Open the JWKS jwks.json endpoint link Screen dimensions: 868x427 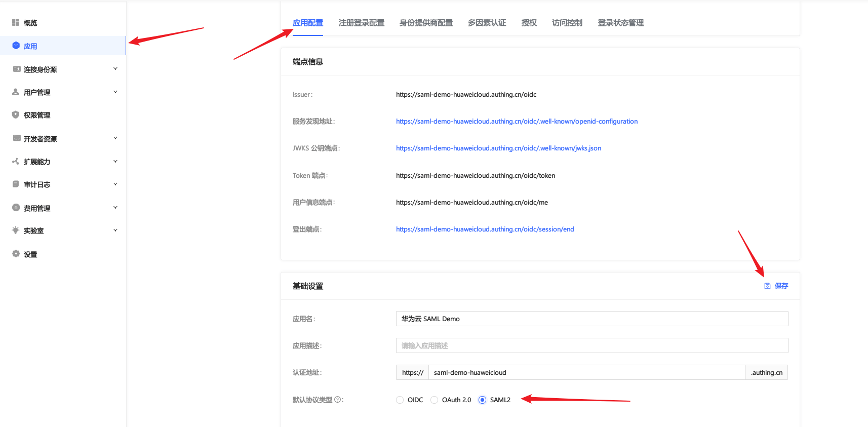click(498, 148)
